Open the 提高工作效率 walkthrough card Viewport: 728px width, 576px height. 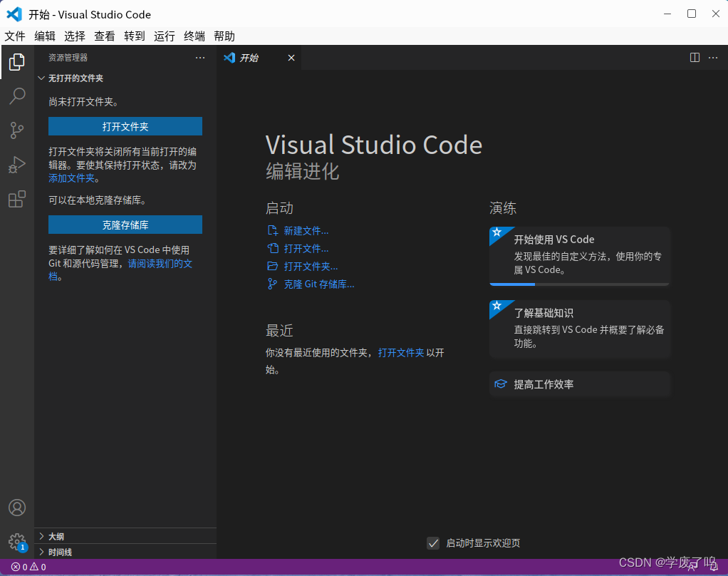tap(579, 384)
